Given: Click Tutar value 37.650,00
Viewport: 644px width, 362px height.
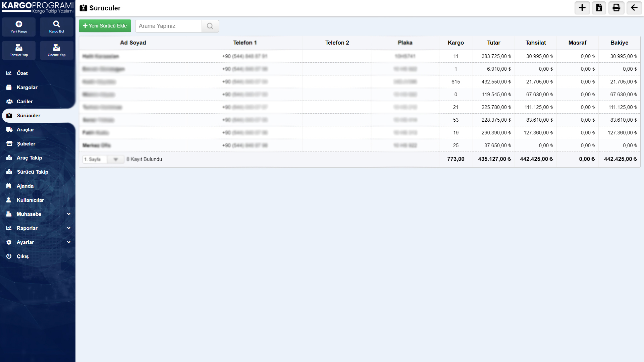Looking at the screenshot, I should [x=498, y=145].
